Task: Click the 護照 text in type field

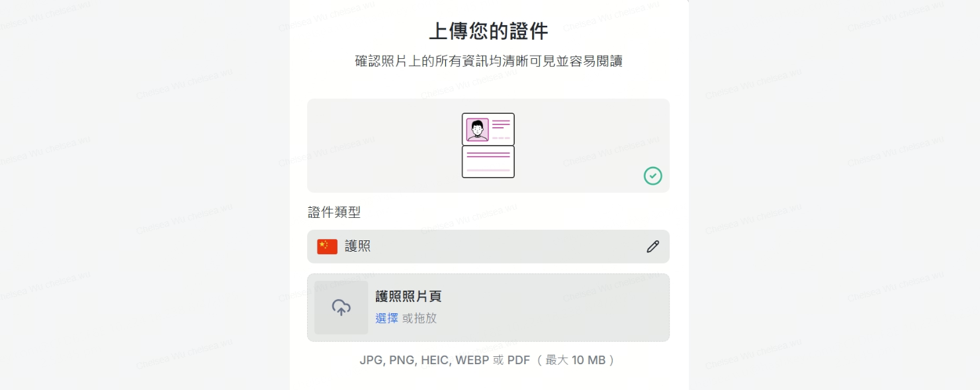Action: (x=358, y=247)
